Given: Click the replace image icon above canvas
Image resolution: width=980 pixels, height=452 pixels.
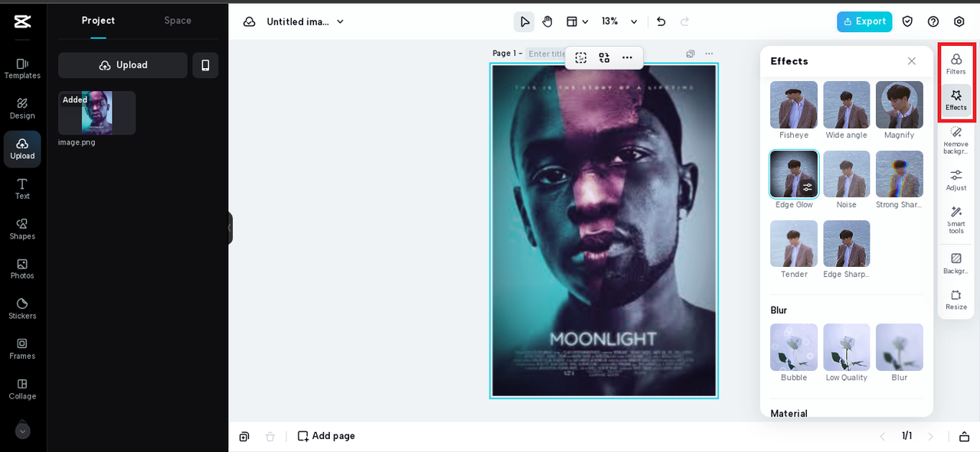Looking at the screenshot, I should [x=604, y=57].
